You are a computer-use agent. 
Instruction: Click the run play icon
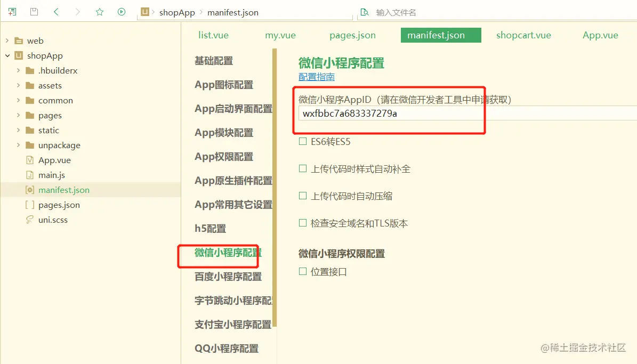(122, 12)
